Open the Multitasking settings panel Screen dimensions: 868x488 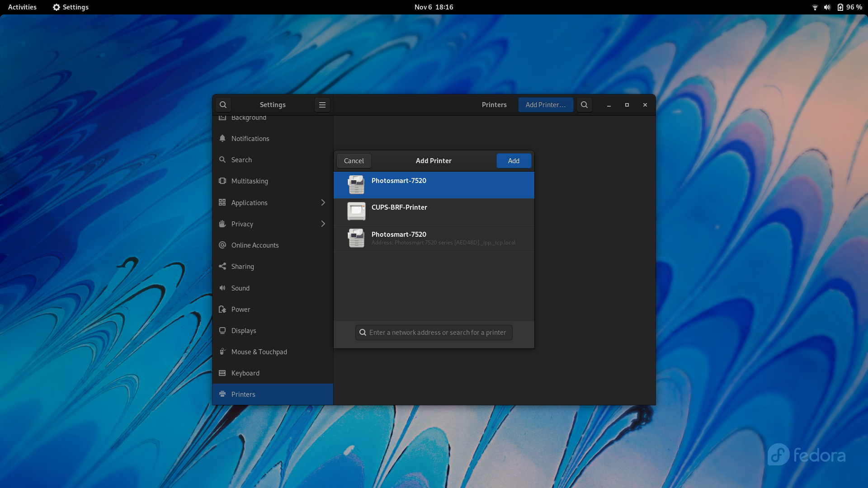point(273,181)
